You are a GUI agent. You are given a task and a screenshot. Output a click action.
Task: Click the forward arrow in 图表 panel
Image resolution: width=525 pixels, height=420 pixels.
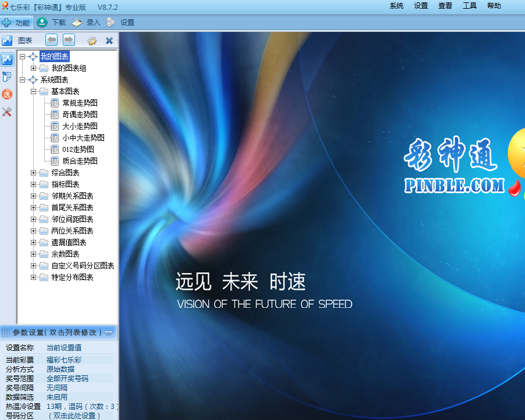[69, 40]
